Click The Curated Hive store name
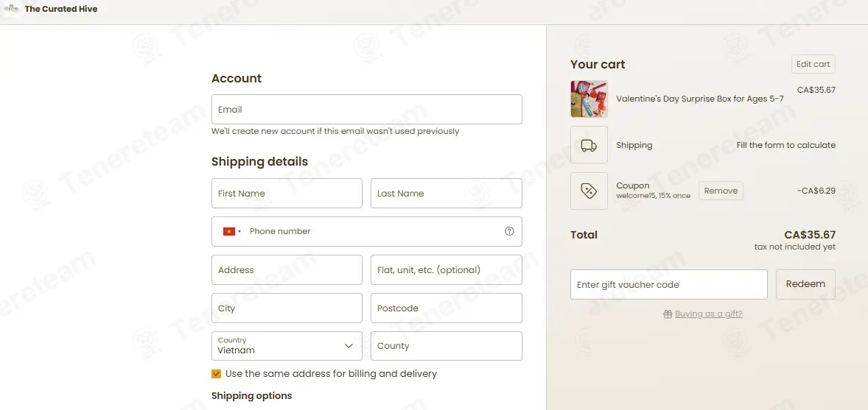The height and width of the screenshot is (410, 868). (x=61, y=9)
